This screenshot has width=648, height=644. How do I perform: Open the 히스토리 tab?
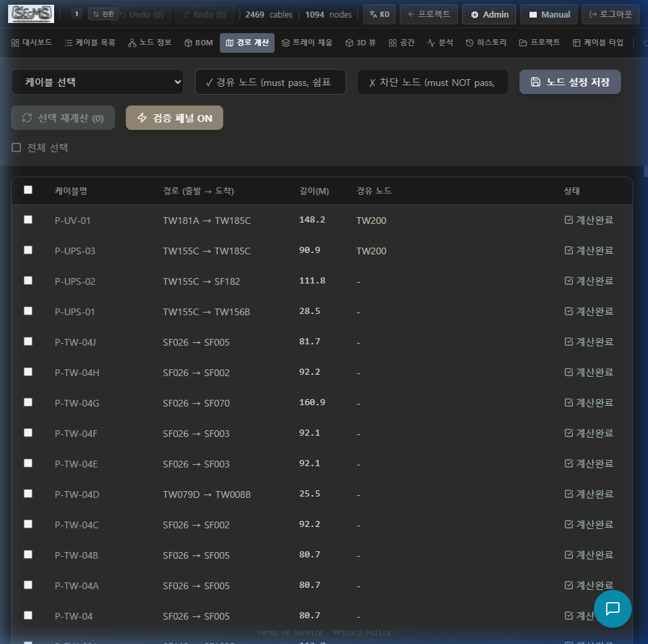click(x=486, y=43)
